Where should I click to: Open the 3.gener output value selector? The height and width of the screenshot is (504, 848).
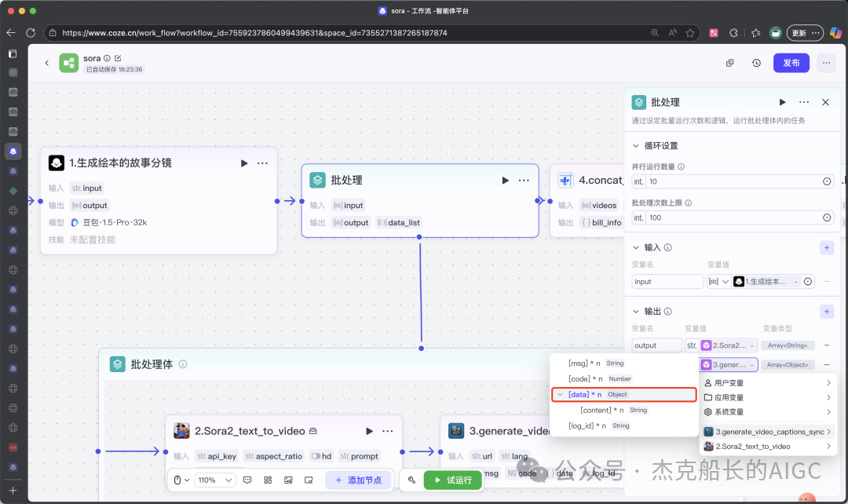click(729, 365)
